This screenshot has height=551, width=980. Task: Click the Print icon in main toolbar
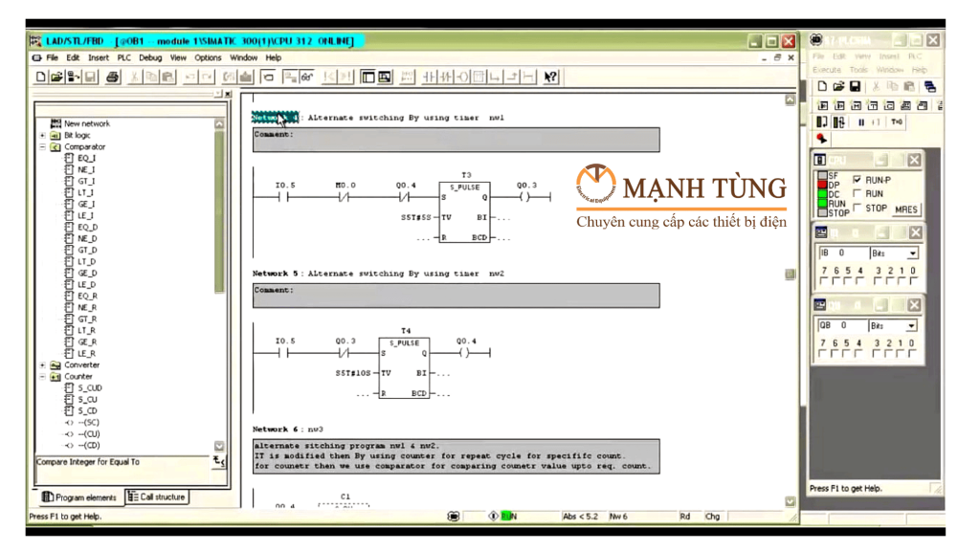[113, 77]
